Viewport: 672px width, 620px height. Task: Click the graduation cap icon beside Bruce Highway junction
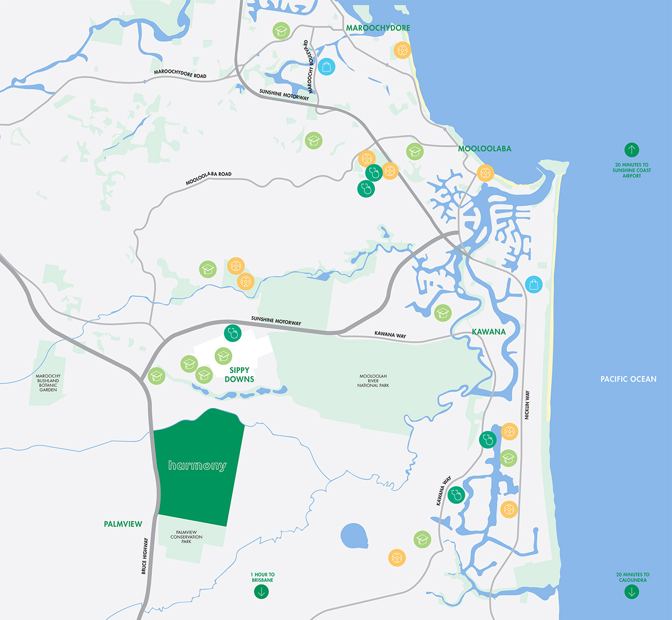pos(156,376)
